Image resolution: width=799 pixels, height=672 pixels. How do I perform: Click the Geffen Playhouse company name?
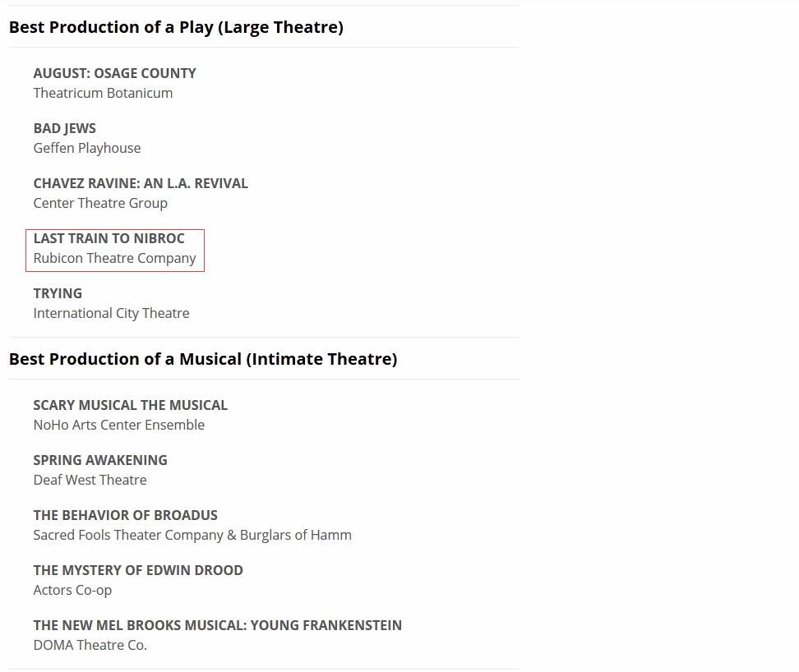(87, 148)
